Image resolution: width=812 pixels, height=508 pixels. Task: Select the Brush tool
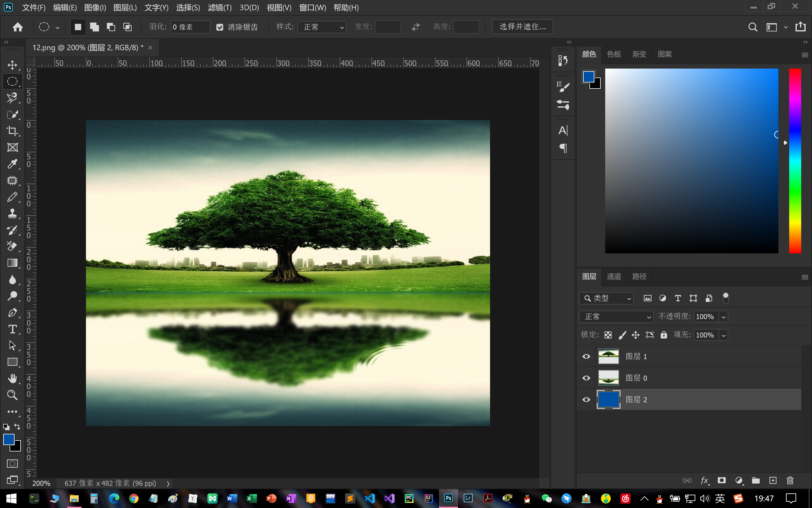(x=12, y=197)
